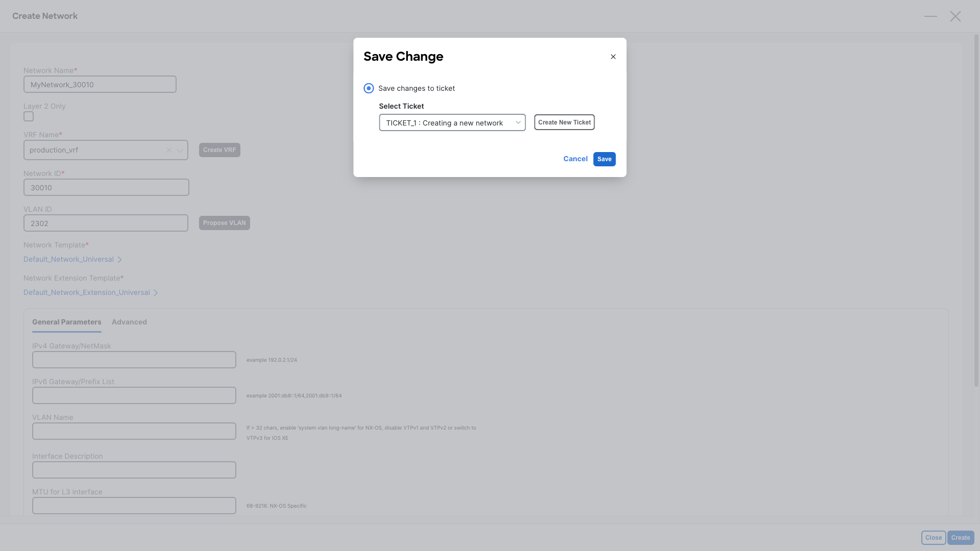Switch to the Advanced tab
The width and height of the screenshot is (980, 551).
pyautogui.click(x=129, y=322)
